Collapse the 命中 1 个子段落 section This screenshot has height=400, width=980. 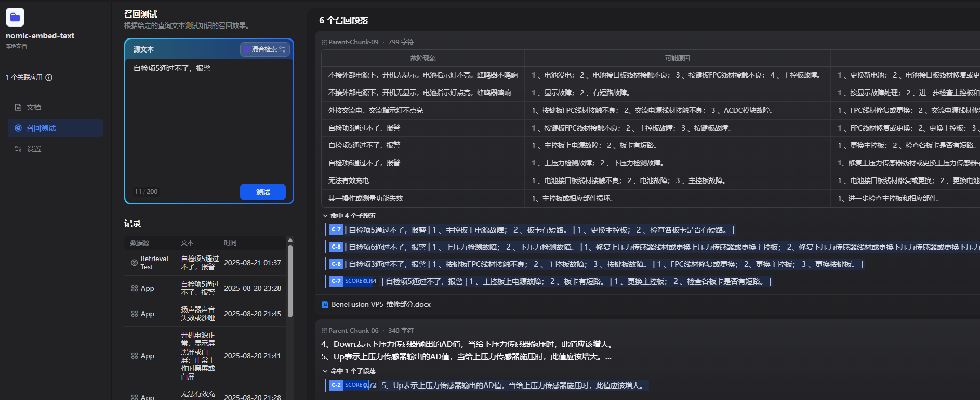349,371
